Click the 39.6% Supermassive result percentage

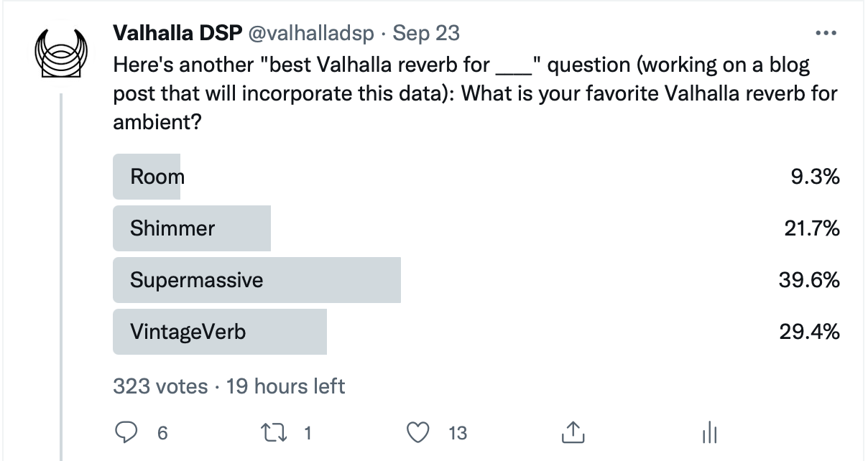pyautogui.click(x=809, y=280)
